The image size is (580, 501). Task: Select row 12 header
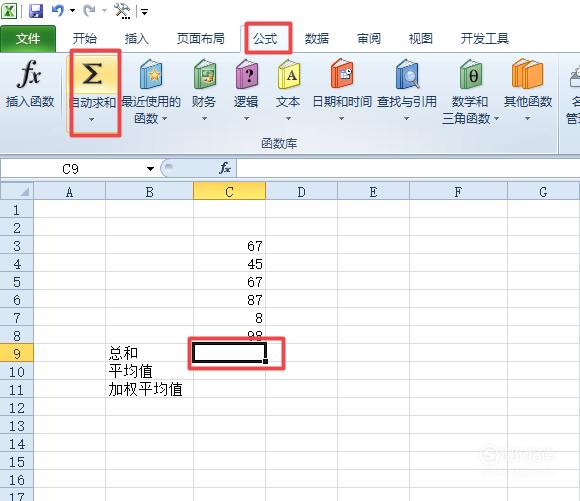(x=17, y=408)
